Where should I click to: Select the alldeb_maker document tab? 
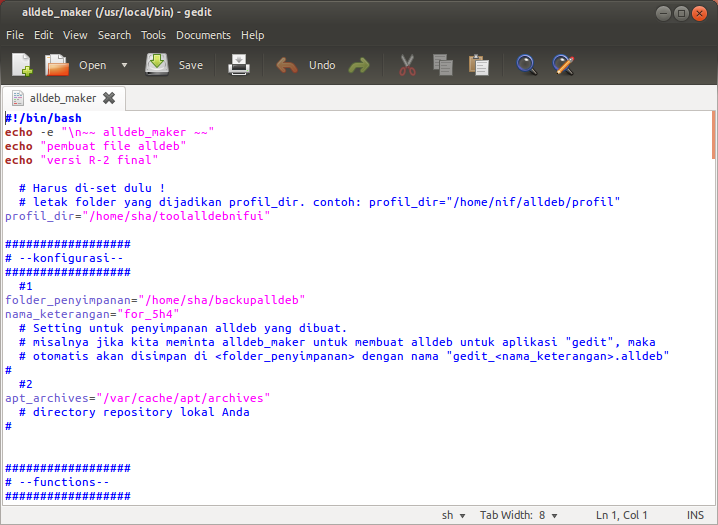[63, 98]
